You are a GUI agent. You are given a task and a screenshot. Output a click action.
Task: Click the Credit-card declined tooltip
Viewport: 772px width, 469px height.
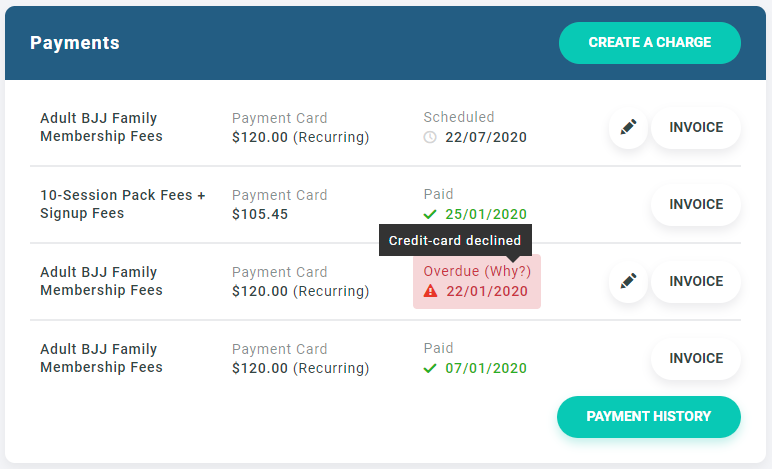click(x=455, y=240)
